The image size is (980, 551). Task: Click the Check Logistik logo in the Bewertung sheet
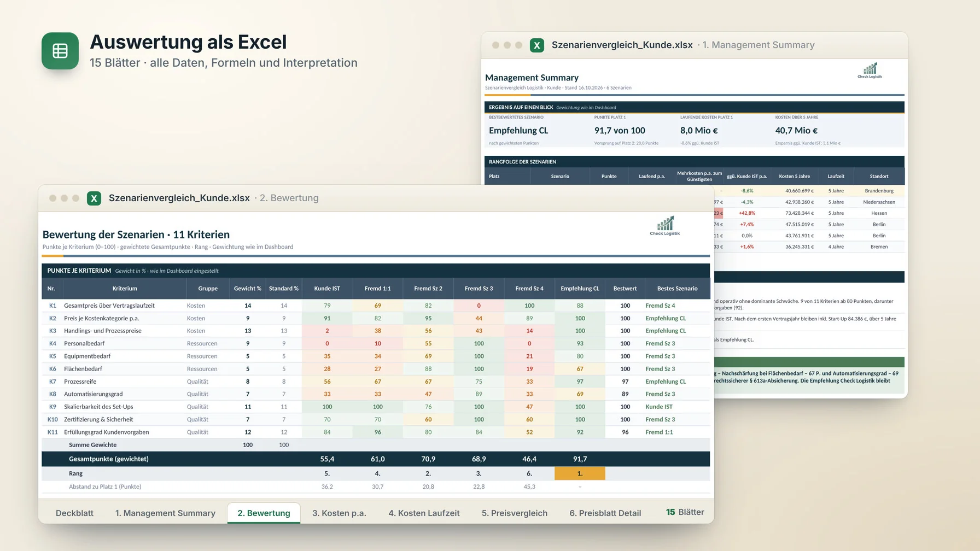(x=664, y=226)
